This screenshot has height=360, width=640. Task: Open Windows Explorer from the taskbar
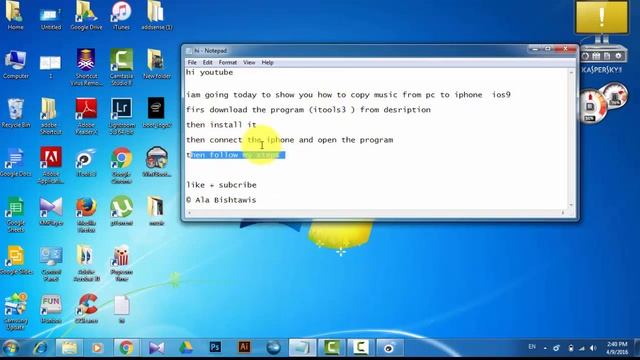coord(69,348)
